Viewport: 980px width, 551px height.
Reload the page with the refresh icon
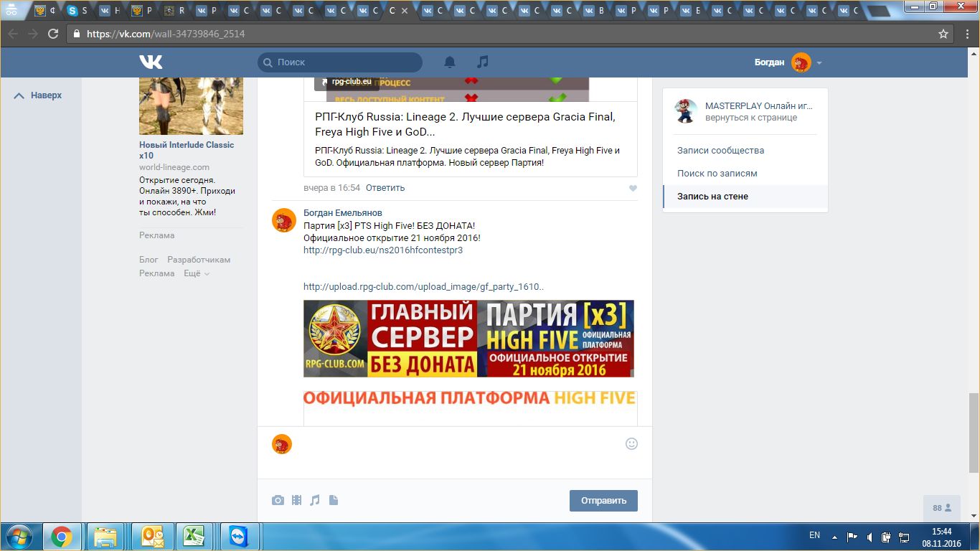click(x=53, y=34)
